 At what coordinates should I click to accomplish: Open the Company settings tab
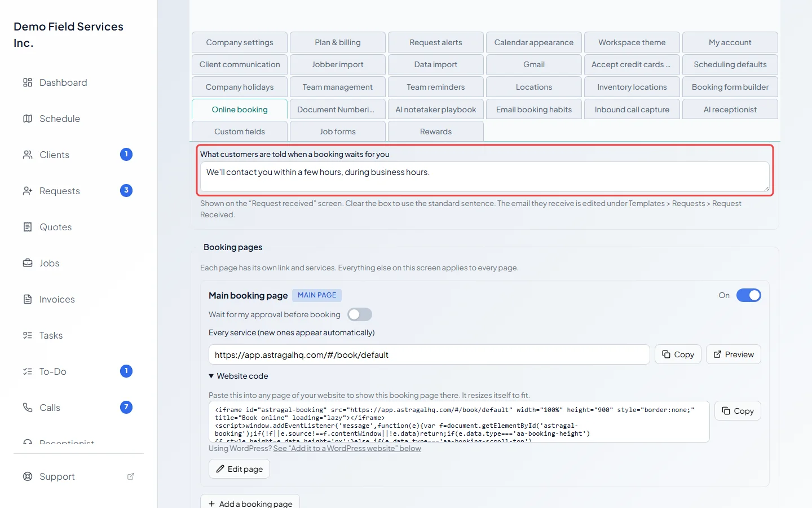(240, 42)
